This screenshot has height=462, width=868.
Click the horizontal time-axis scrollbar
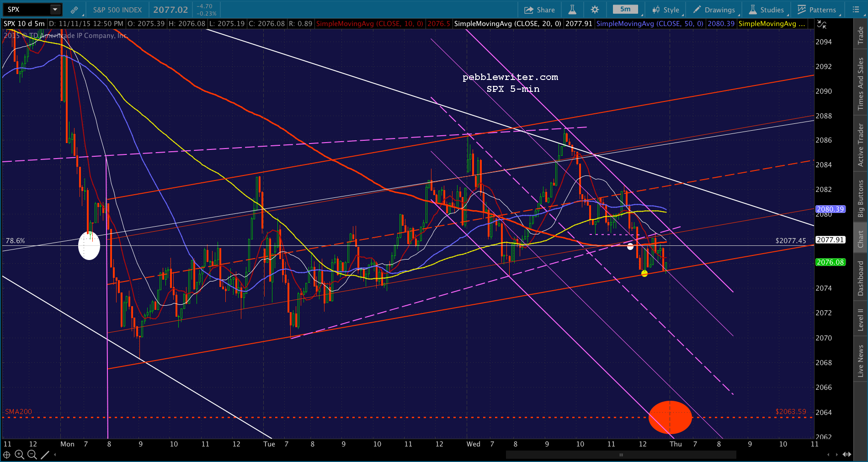[x=621, y=455]
